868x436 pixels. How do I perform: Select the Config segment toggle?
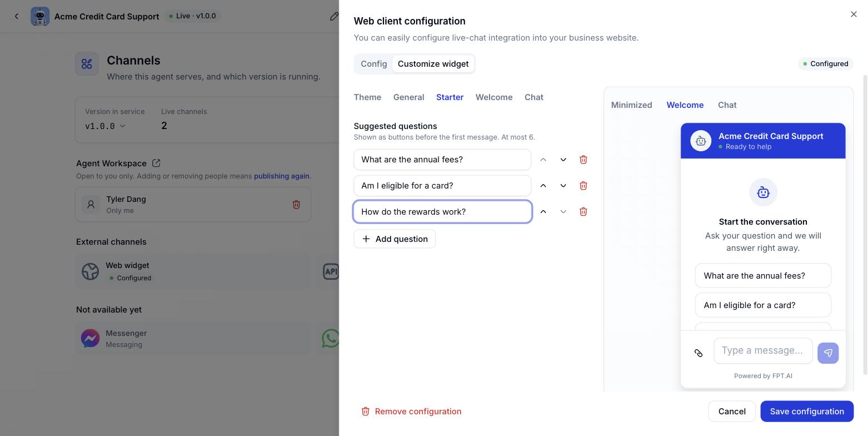click(x=373, y=64)
